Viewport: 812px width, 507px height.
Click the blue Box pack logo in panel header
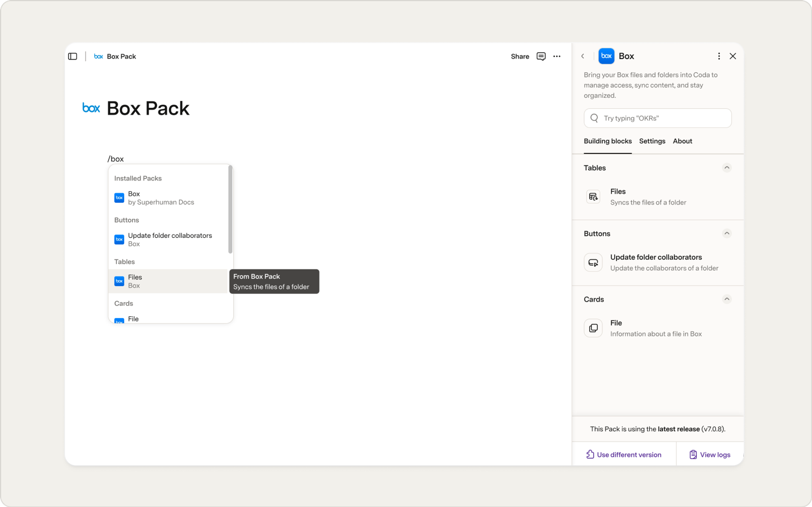(x=606, y=56)
